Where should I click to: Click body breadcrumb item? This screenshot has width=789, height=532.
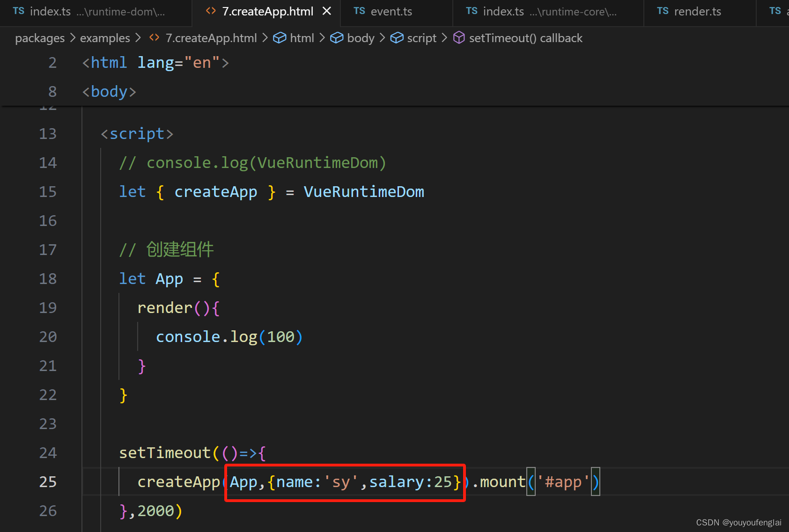(x=361, y=38)
